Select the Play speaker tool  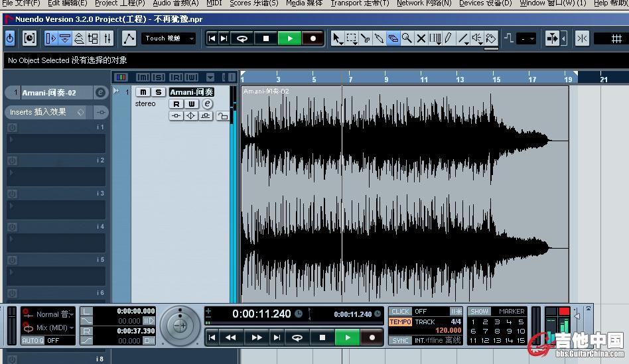click(476, 38)
